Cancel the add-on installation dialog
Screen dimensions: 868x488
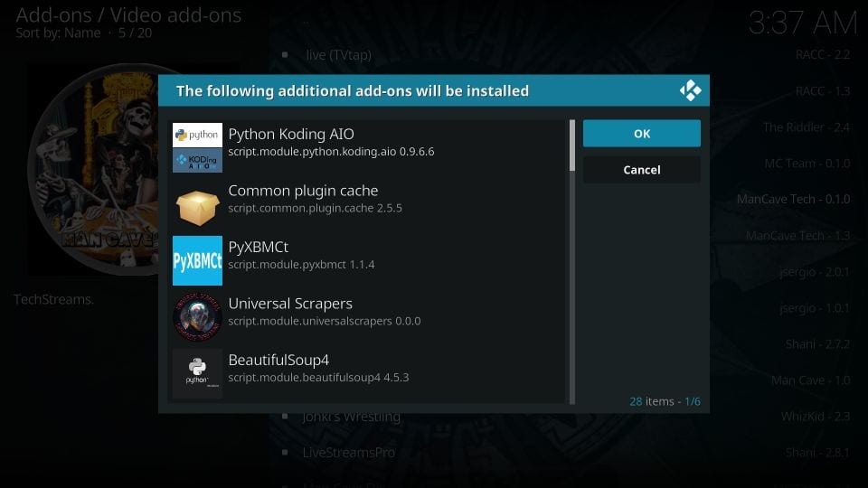click(x=642, y=170)
